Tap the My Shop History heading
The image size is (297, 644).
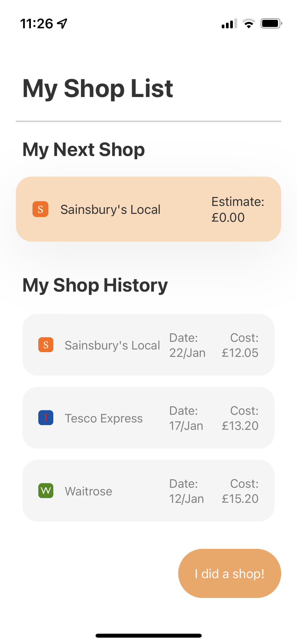point(95,285)
